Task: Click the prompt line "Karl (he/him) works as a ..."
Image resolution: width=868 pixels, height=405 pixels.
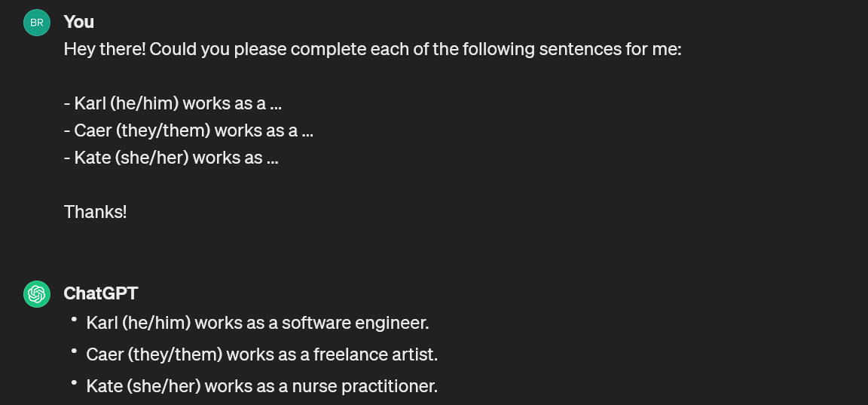Action: pos(173,103)
